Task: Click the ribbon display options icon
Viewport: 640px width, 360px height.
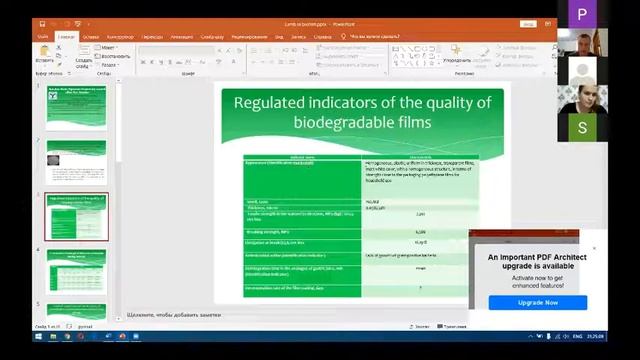Action: [x=548, y=24]
